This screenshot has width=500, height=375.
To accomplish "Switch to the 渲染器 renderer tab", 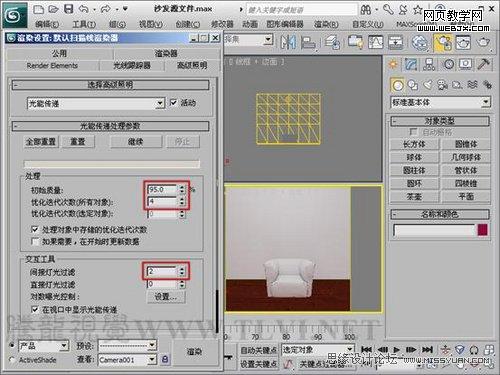I will [x=166, y=54].
